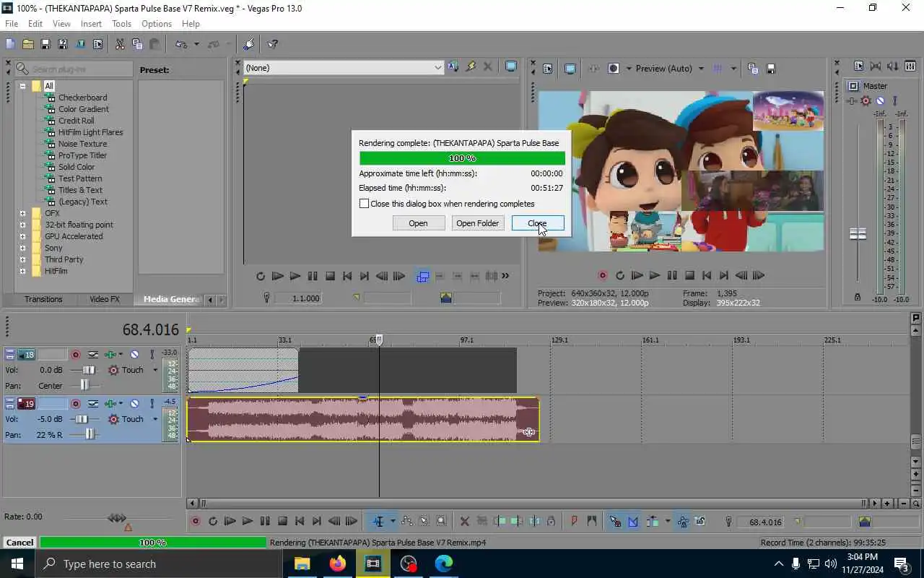Click the Copy icon in main toolbar
924x578 pixels.
[137, 44]
